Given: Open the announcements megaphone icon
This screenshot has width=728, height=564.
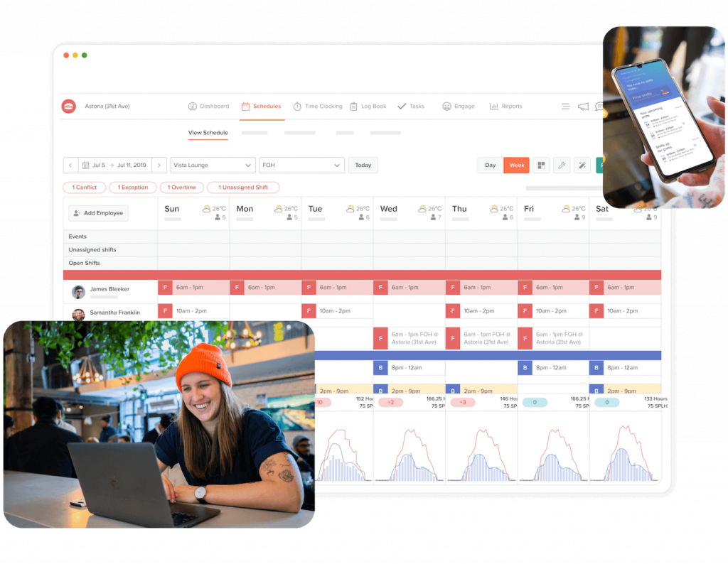Looking at the screenshot, I should pos(583,107).
